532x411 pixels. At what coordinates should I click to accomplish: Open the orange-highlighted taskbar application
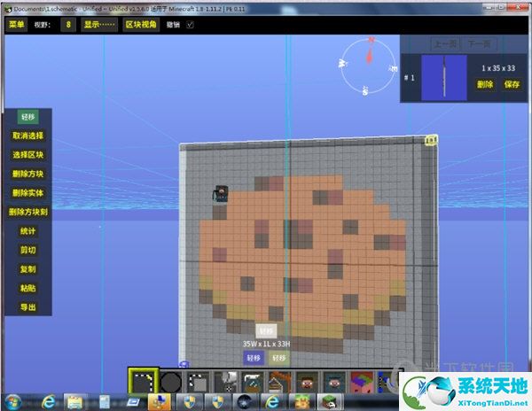(160, 402)
